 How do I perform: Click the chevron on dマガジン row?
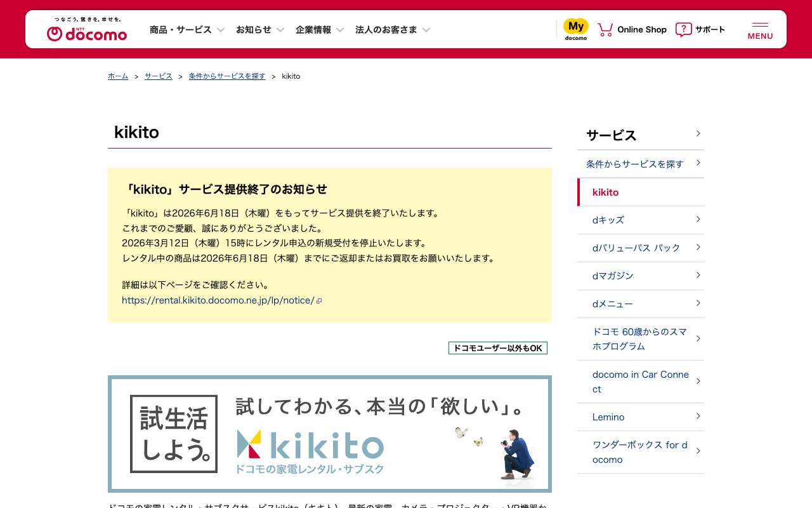point(698,275)
